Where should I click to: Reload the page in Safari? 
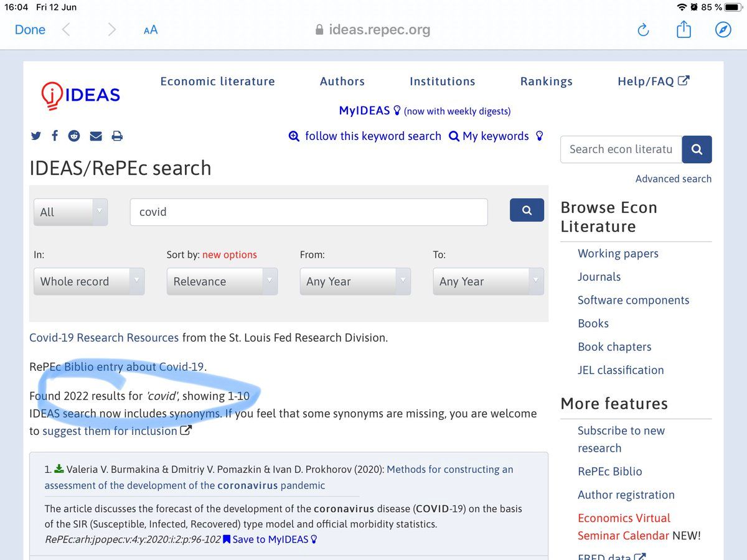644,30
